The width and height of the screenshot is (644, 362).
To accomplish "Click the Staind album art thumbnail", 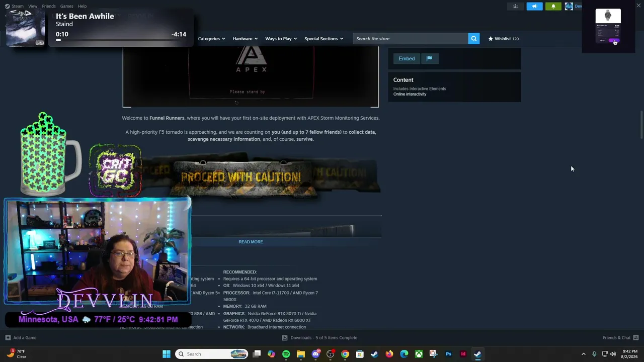I will [x=26, y=29].
